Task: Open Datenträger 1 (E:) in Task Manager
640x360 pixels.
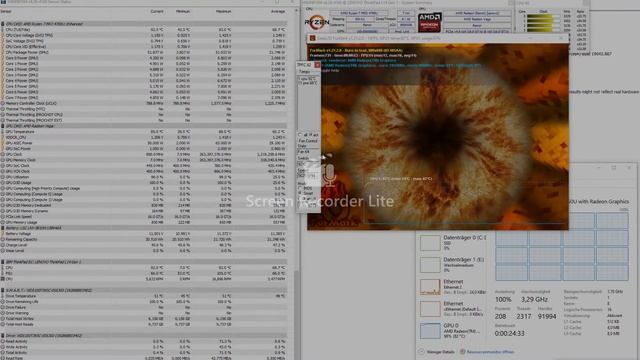Action: pyautogui.click(x=452, y=264)
